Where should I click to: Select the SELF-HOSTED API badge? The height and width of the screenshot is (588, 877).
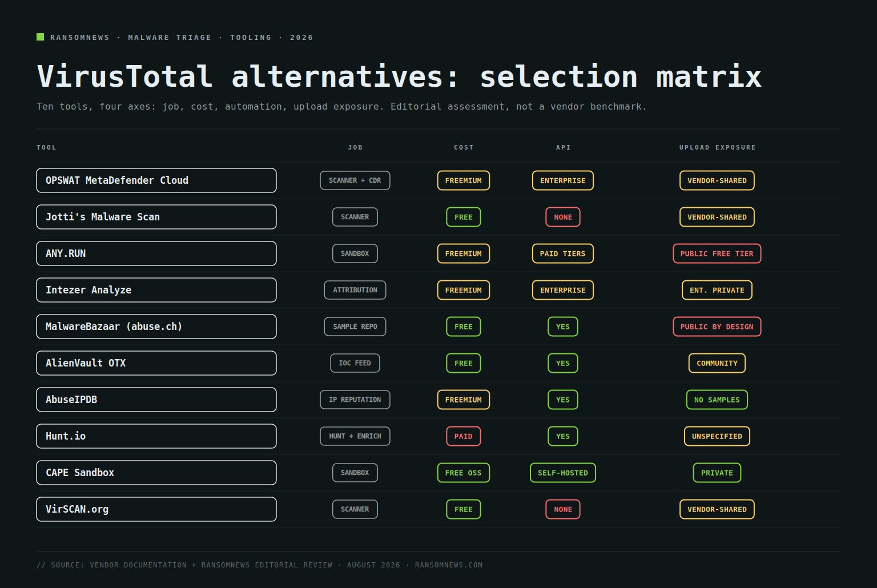(563, 473)
